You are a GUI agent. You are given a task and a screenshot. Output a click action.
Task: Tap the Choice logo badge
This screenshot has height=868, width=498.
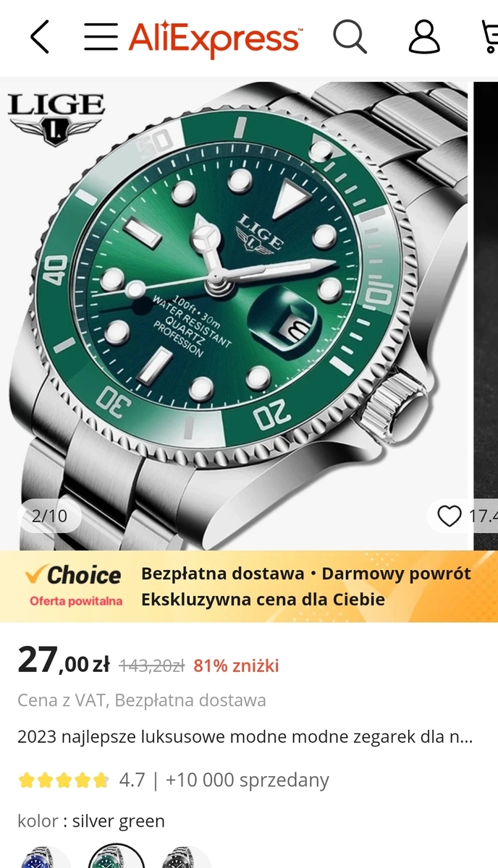72,575
